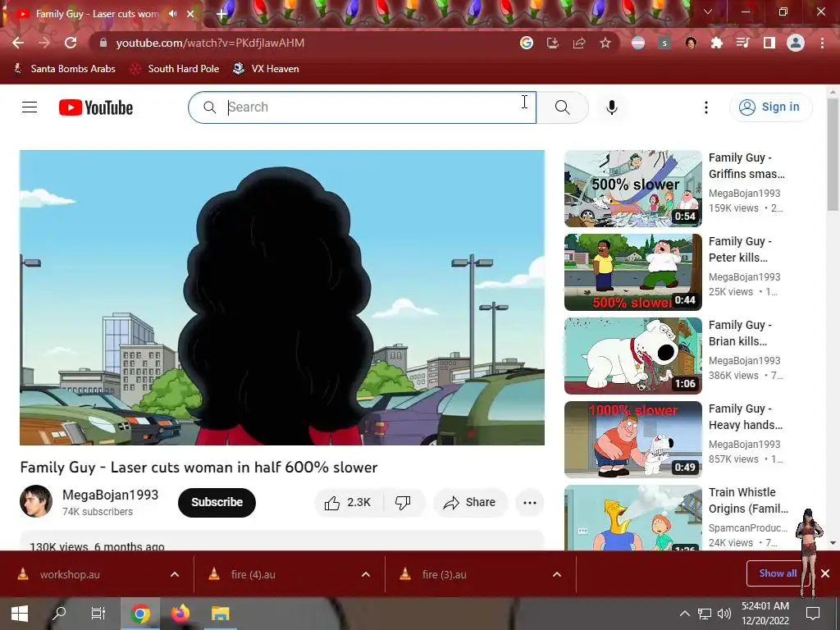Open the tab search chevron
The width and height of the screenshot is (840, 630).
708,11
